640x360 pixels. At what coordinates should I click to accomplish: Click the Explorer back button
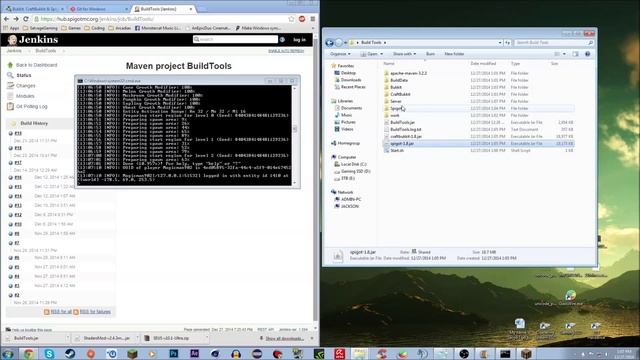pos(329,42)
